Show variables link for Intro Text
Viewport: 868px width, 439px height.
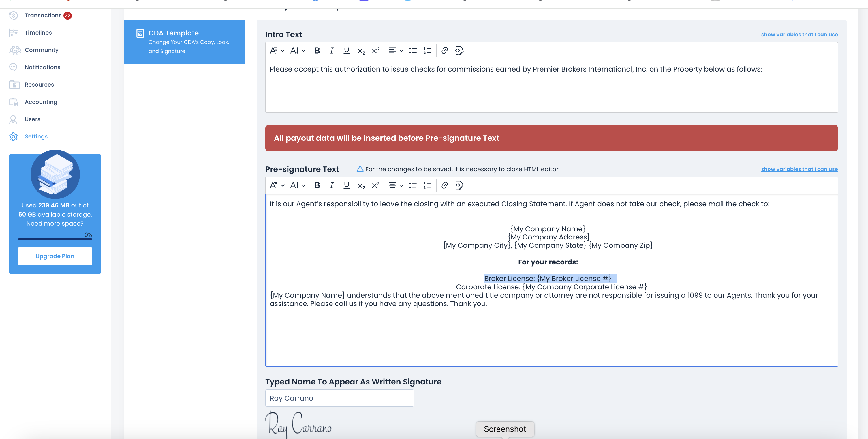[799, 34]
